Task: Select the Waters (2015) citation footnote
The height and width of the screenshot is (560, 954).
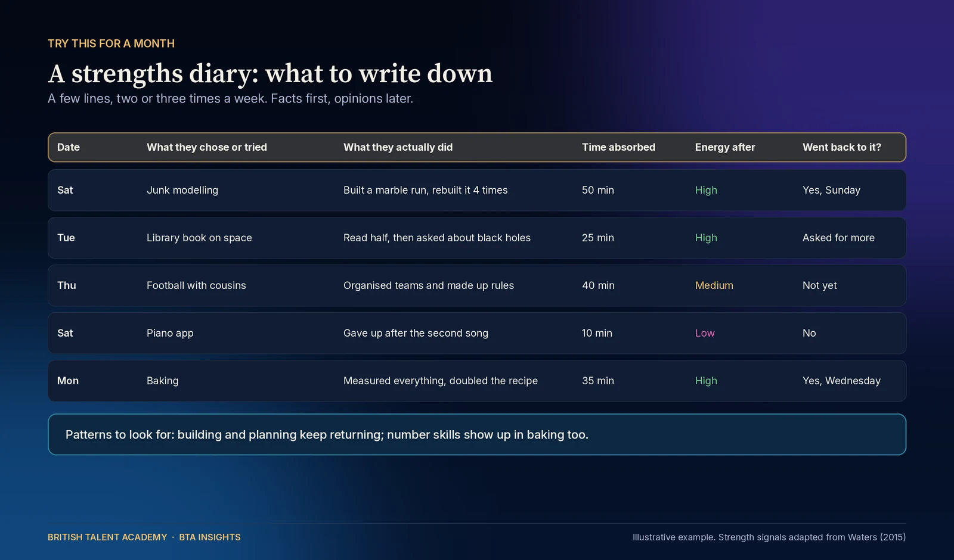Action: click(x=769, y=537)
